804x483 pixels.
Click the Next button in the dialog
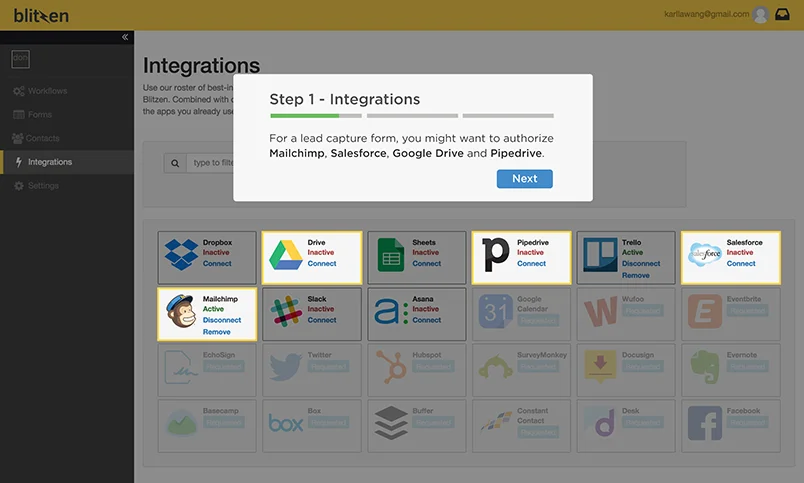pyautogui.click(x=525, y=179)
